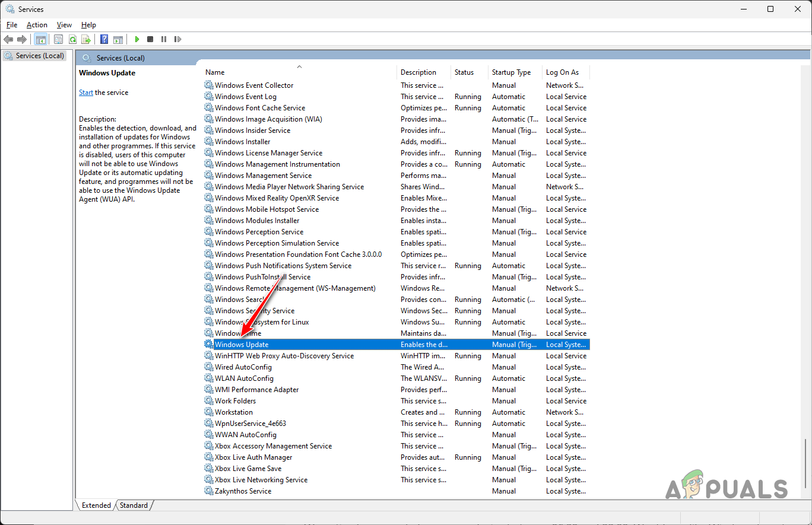
Task: Click the Back arrow in the toolbar
Action: click(x=8, y=39)
